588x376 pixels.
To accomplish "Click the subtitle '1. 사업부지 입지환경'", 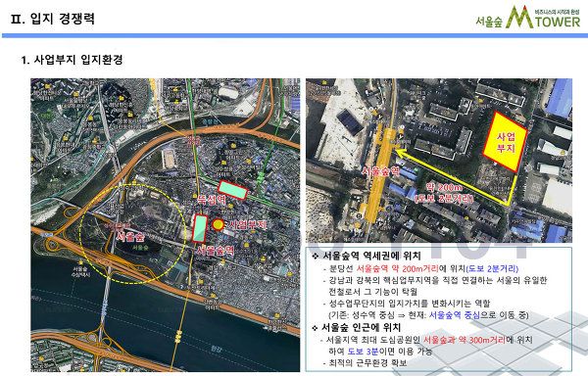I will coord(72,60).
